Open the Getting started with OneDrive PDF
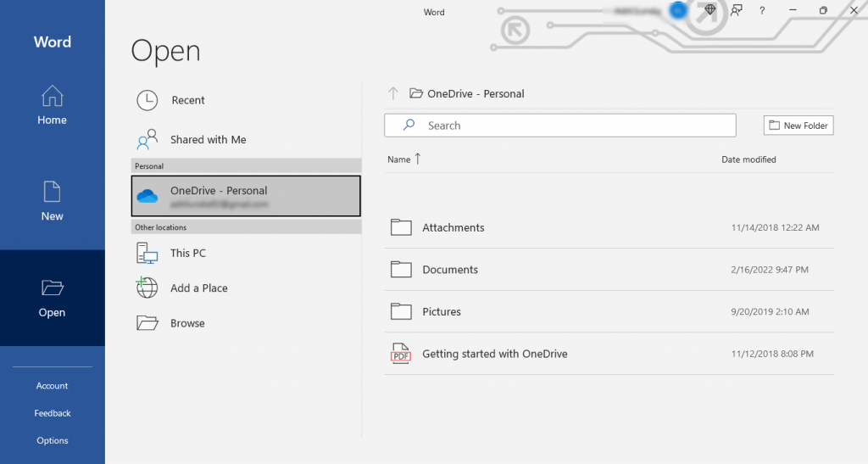The width and height of the screenshot is (868, 464). pos(494,354)
